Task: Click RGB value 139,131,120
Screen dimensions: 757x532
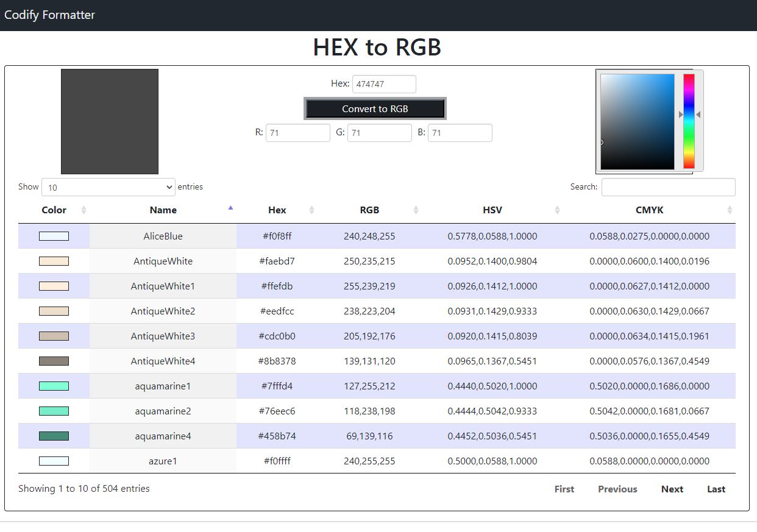Action: tap(369, 361)
